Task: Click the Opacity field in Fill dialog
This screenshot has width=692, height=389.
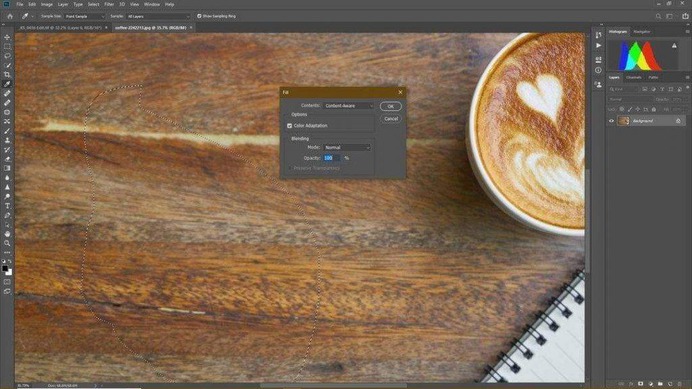Action: coord(331,158)
